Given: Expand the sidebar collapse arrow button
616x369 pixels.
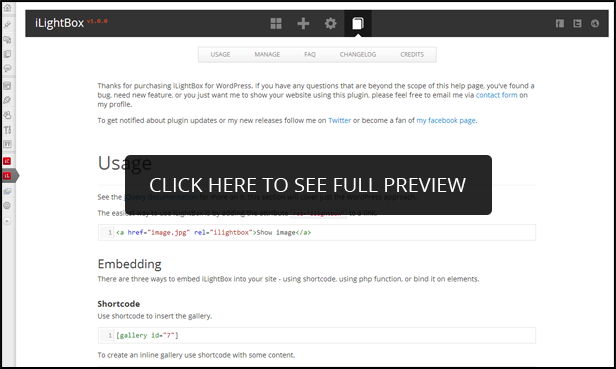Looking at the screenshot, I should 7,221.
